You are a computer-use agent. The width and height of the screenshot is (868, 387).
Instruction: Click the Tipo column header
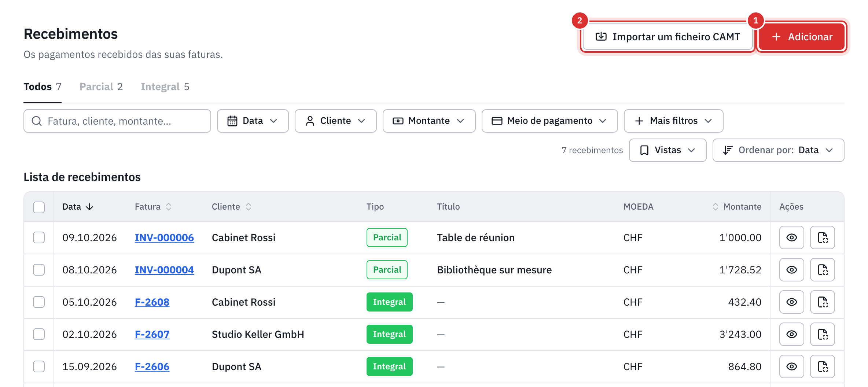375,207
